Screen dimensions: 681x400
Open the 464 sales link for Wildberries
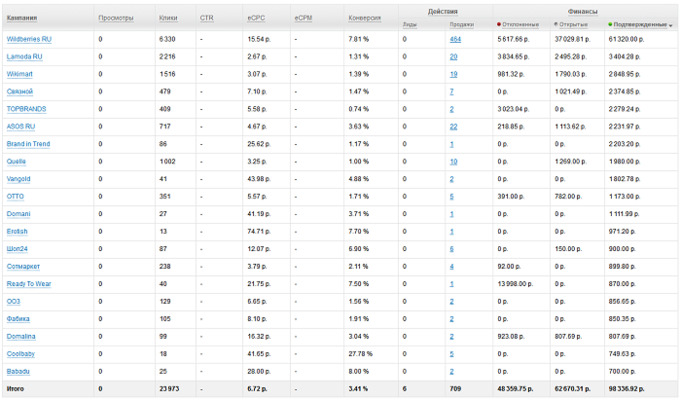click(455, 39)
